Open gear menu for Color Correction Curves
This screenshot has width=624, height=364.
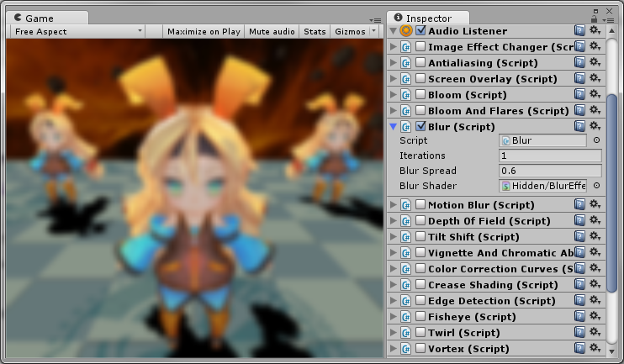click(595, 268)
